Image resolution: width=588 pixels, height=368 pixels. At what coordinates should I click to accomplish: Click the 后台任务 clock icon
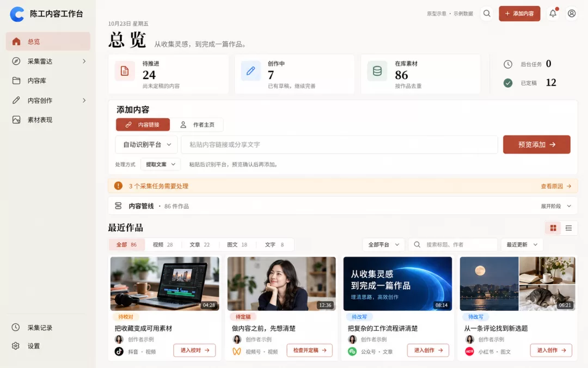[x=508, y=64]
